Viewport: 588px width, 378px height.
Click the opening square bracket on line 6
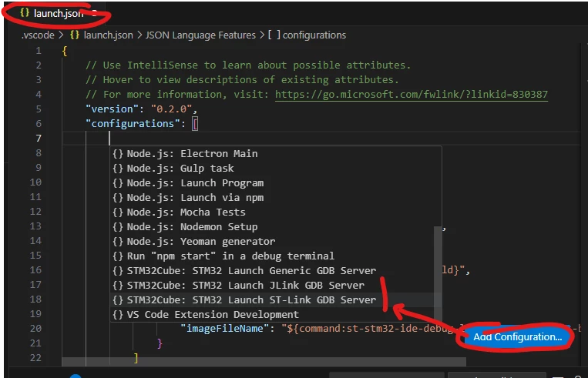point(195,124)
